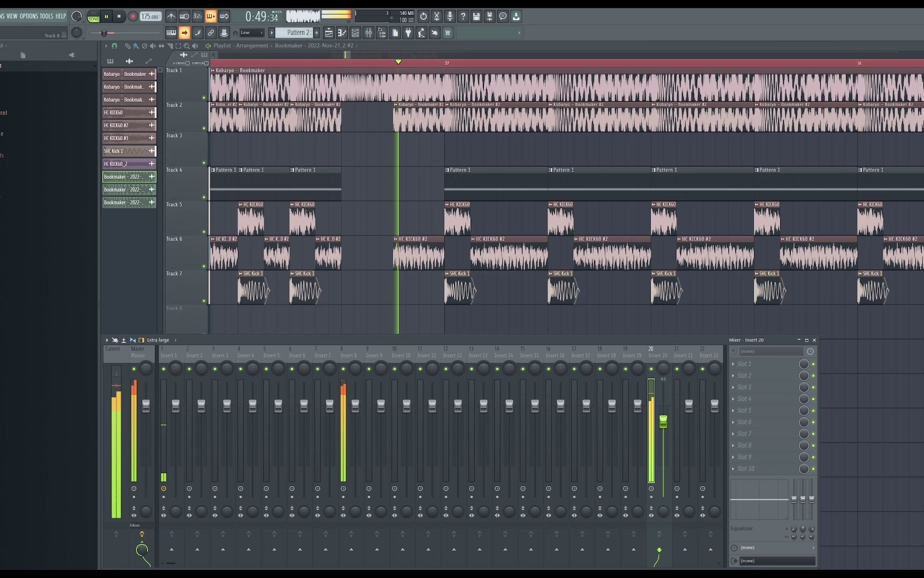Toggle Slot 1 effect enable LED
Viewport: 924px width, 578px height.
pyautogui.click(x=813, y=364)
